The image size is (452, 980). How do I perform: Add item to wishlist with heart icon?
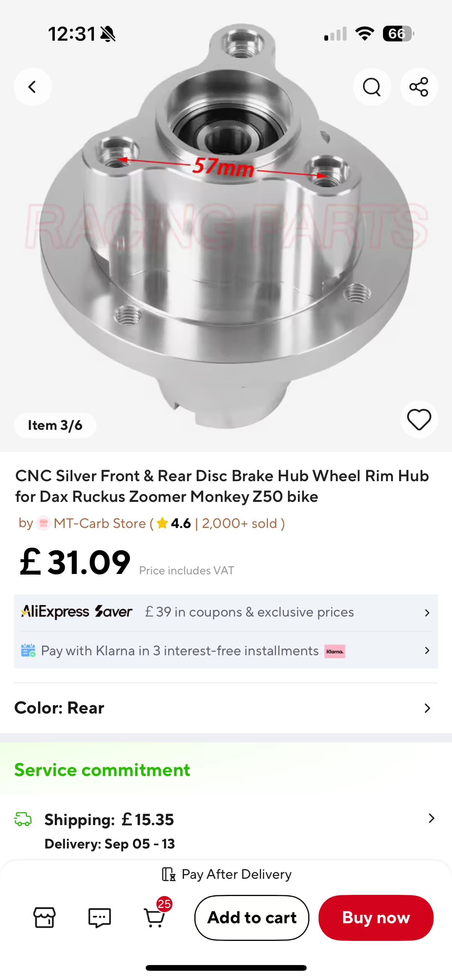(x=419, y=419)
